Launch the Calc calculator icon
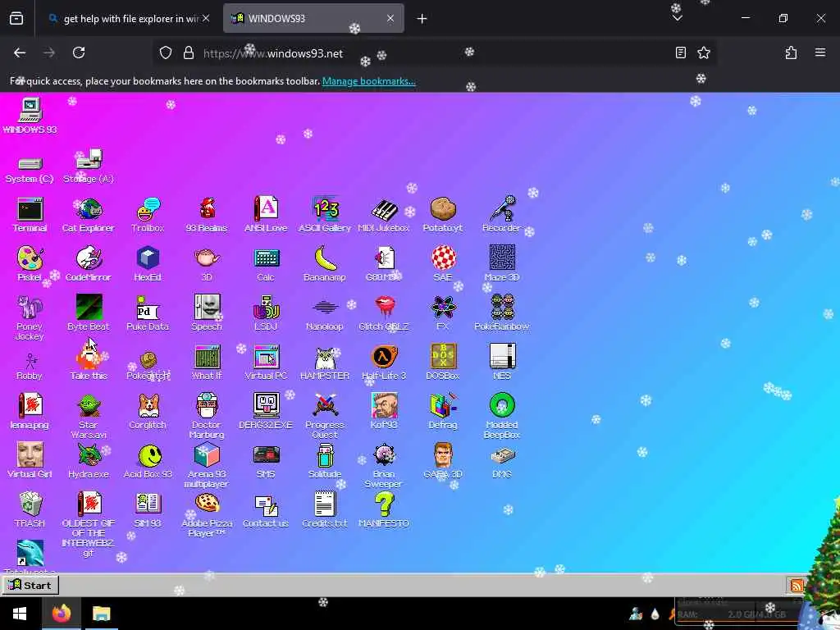 click(x=266, y=264)
